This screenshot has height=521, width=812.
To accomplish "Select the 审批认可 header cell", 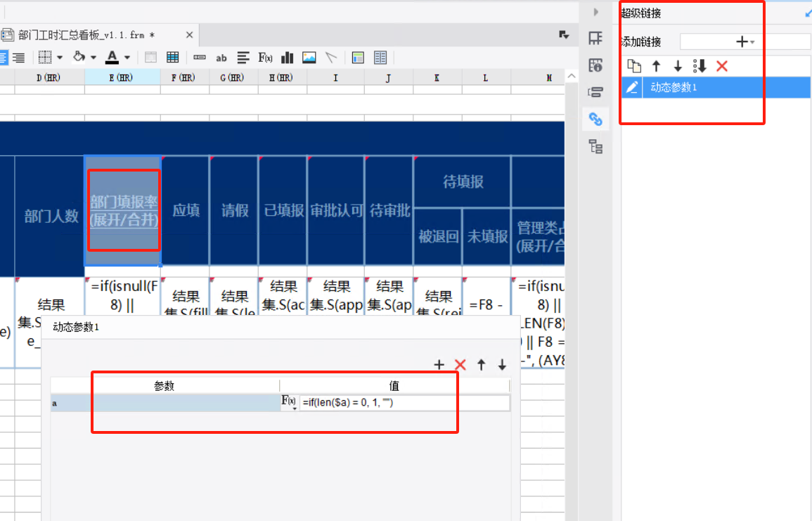I will [x=335, y=211].
